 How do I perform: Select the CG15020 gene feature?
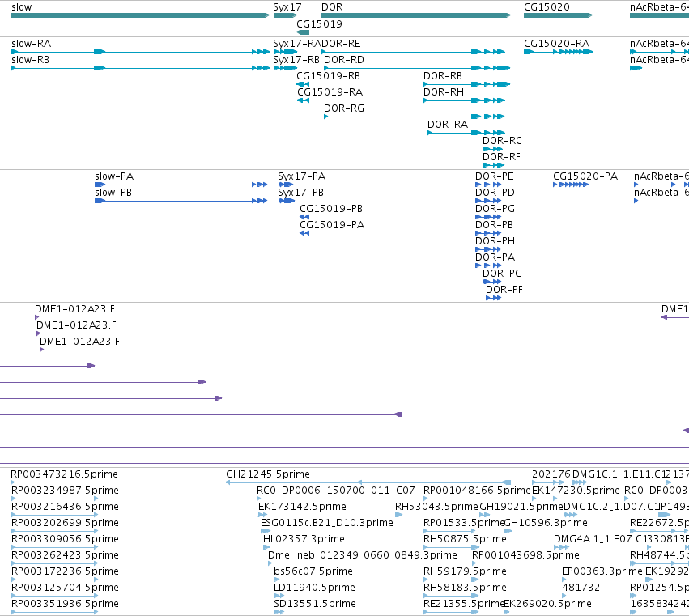click(558, 15)
